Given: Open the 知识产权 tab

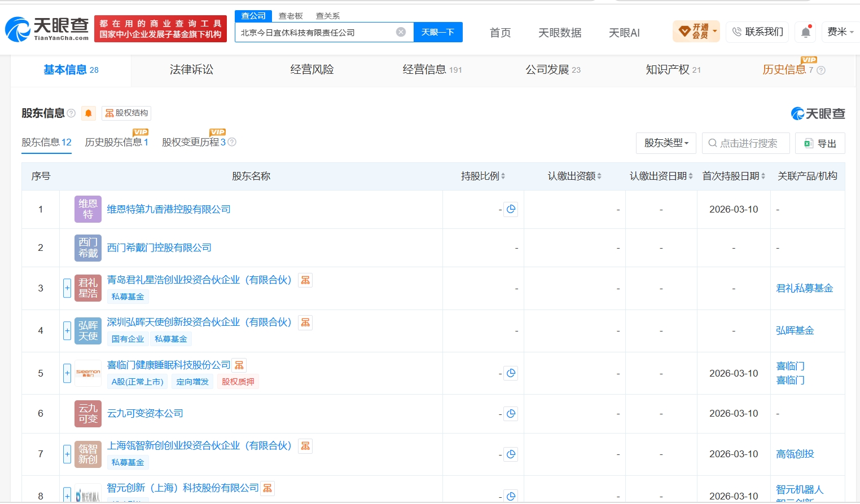Looking at the screenshot, I should click(673, 70).
